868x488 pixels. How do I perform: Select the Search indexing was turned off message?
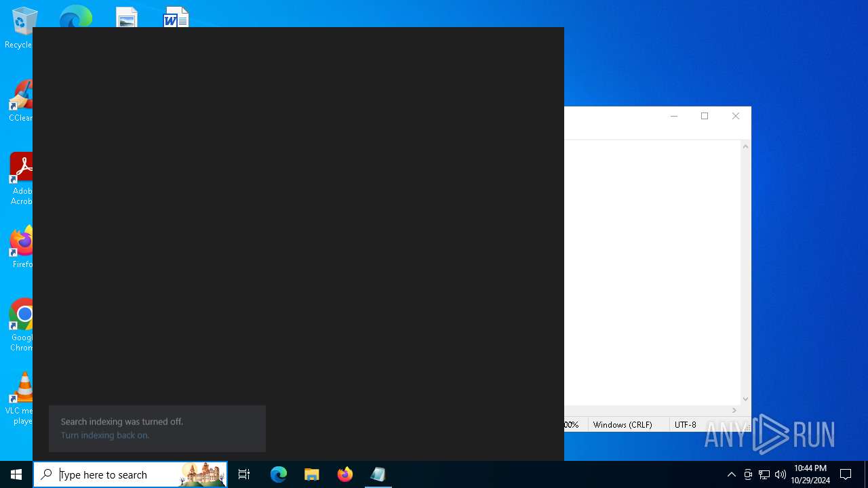pyautogui.click(x=122, y=422)
